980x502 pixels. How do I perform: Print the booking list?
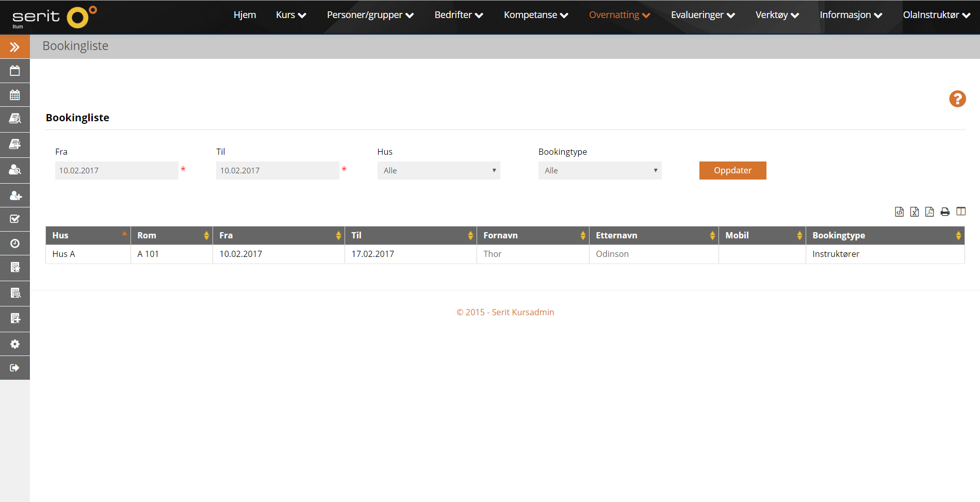point(945,212)
